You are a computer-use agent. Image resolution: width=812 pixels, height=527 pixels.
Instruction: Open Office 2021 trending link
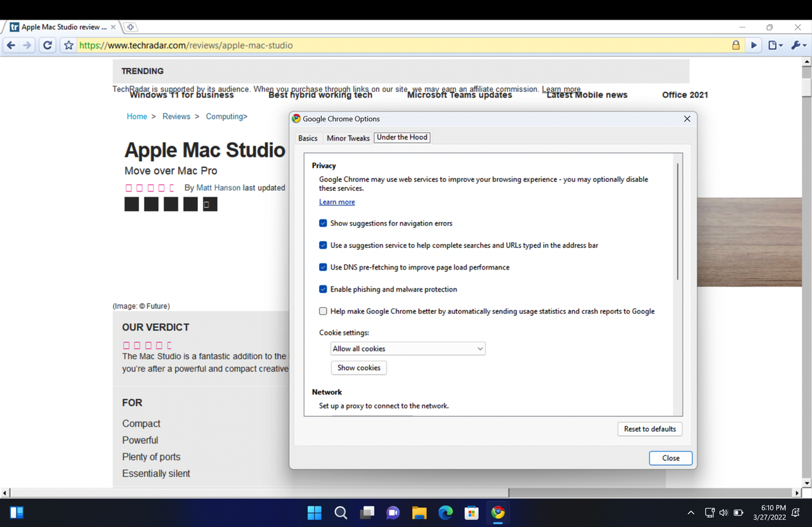(x=685, y=95)
